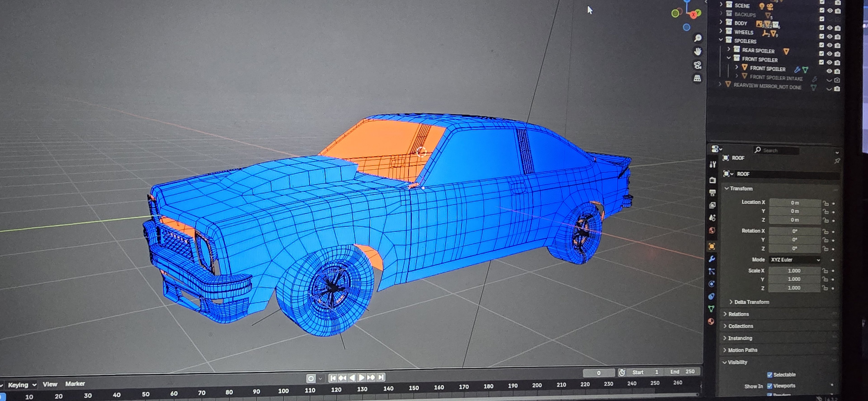Disable the Selectable checkbox
This screenshot has height=401, width=868.
coord(770,375)
